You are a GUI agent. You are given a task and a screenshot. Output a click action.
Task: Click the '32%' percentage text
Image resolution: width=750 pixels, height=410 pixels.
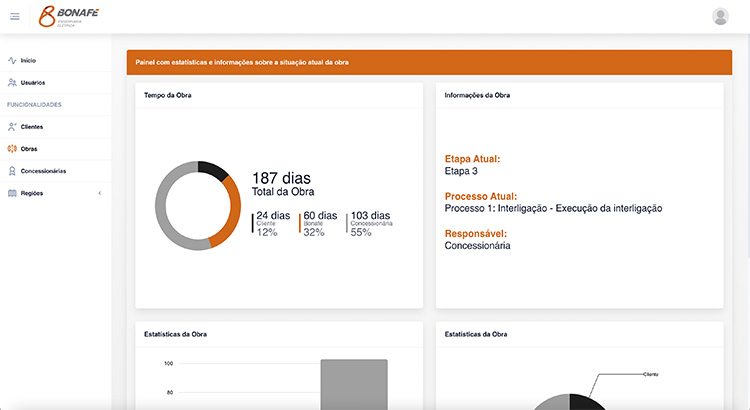(314, 233)
